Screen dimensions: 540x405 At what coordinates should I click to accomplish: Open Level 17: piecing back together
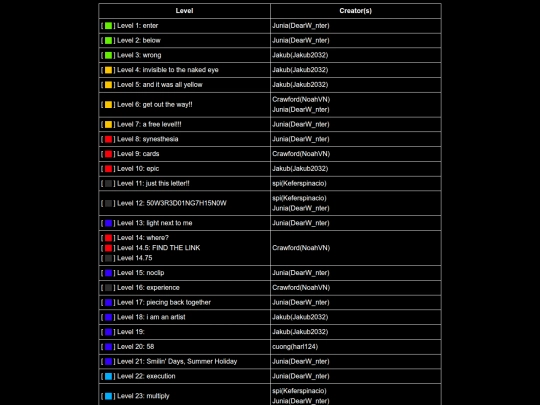(x=164, y=302)
